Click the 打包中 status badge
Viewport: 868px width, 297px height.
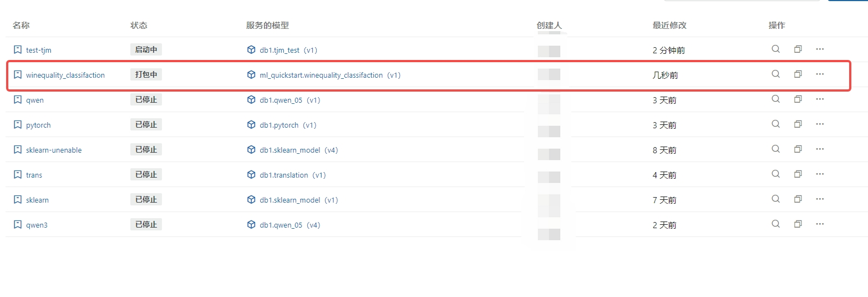click(146, 74)
